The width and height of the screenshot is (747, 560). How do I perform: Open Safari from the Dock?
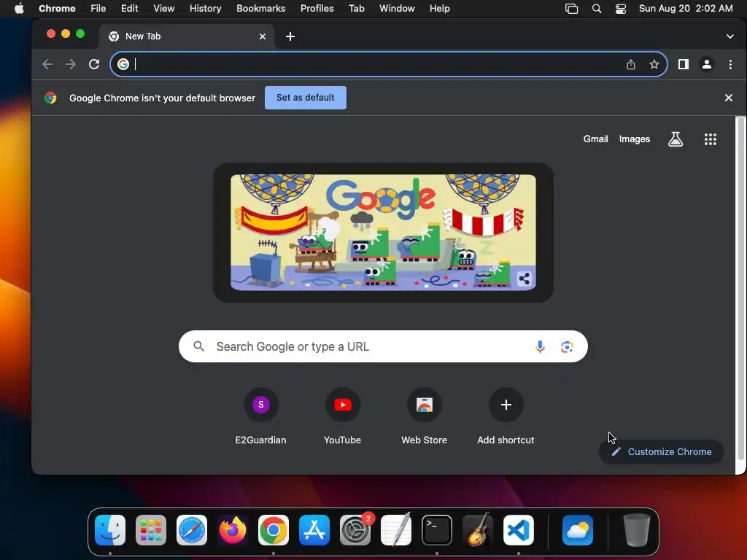click(x=192, y=530)
